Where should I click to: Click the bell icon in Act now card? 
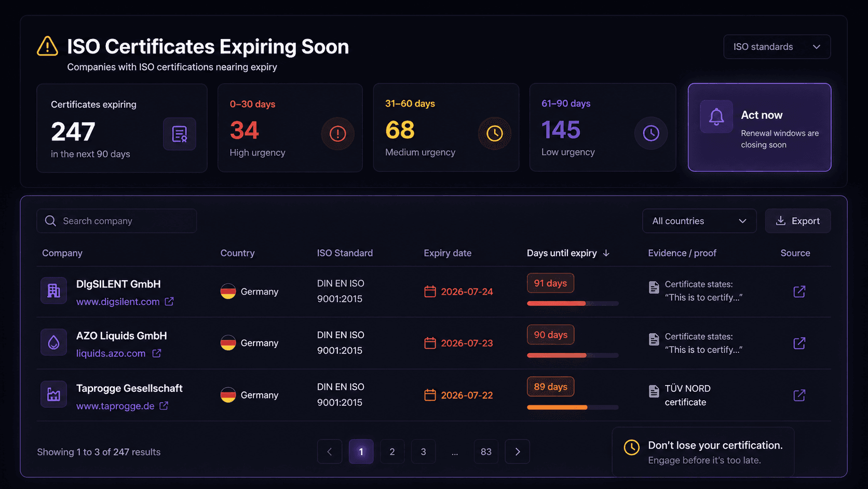(x=716, y=116)
